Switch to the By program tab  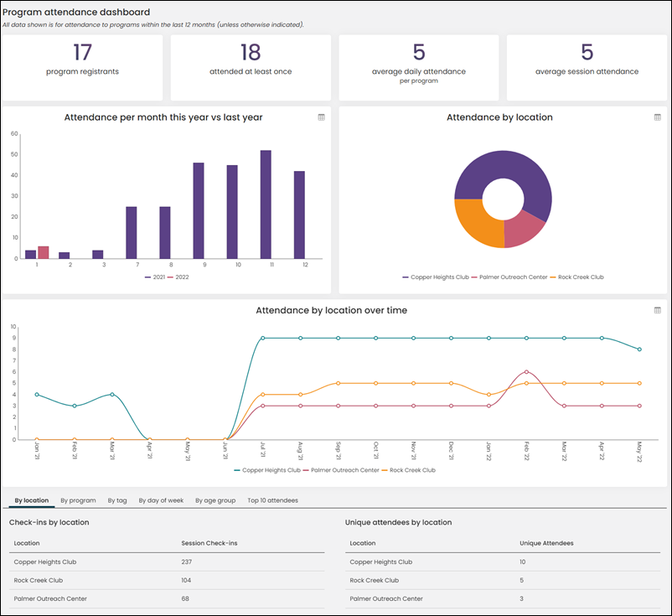coord(78,500)
